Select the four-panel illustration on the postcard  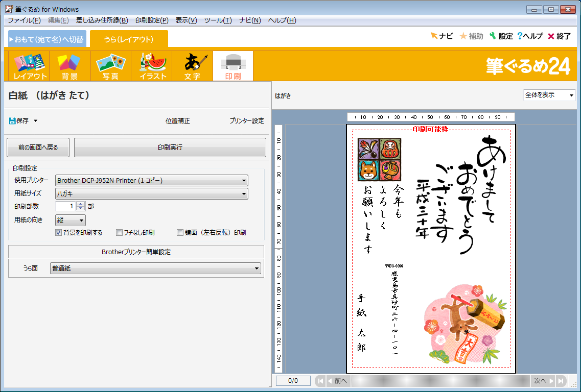(380, 160)
